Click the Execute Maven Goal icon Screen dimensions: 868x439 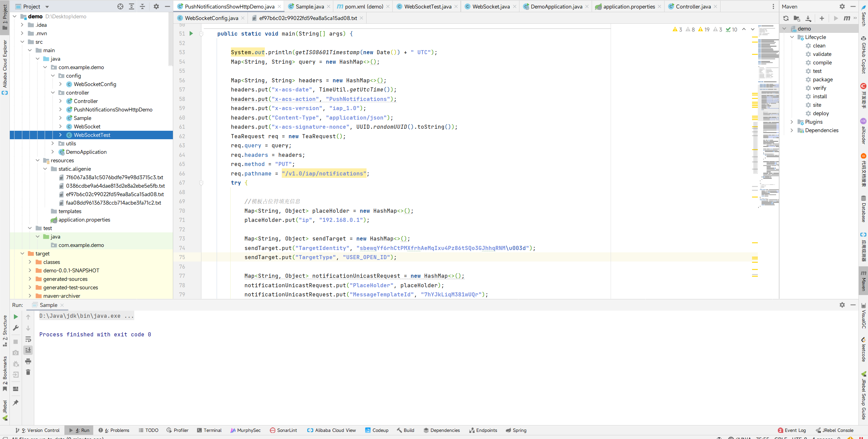tap(847, 18)
